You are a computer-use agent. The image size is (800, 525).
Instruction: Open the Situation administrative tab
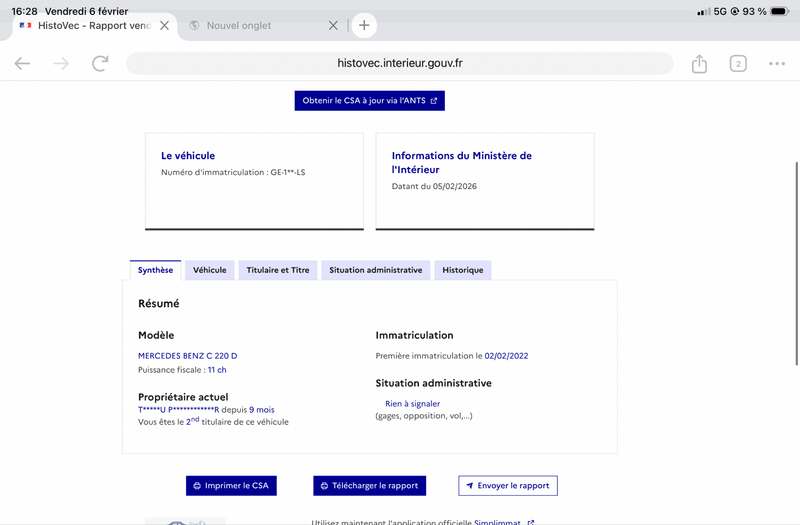375,270
